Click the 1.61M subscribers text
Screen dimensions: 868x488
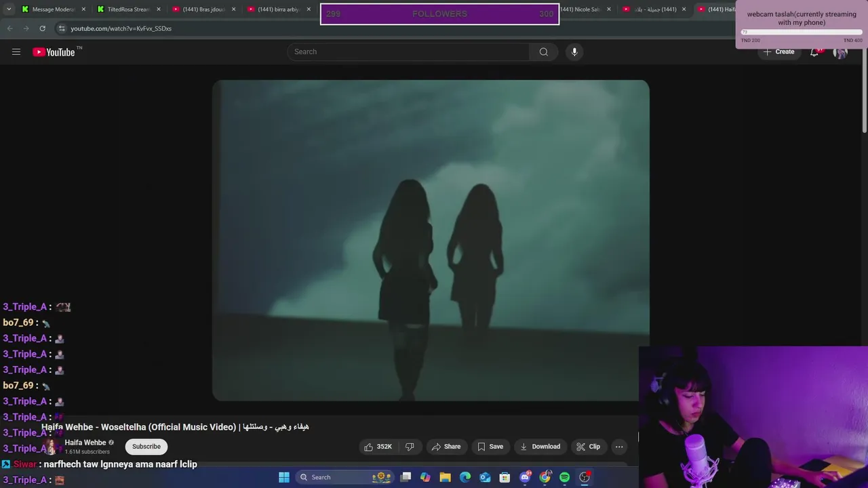coord(87,452)
